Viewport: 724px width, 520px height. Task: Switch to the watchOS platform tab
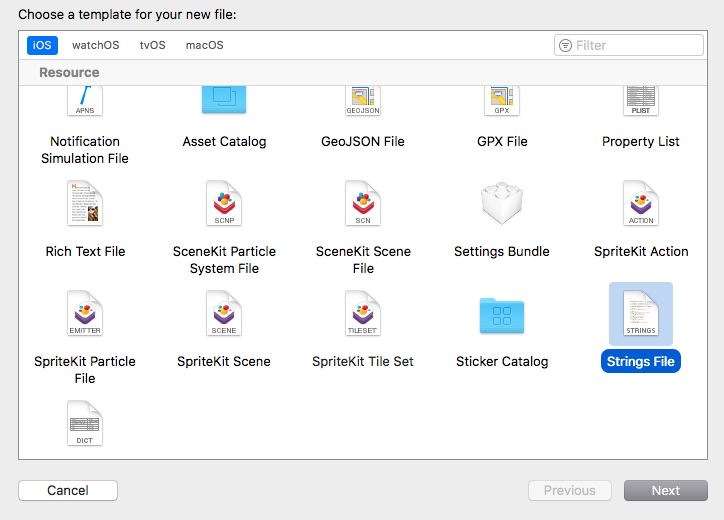pyautogui.click(x=96, y=45)
